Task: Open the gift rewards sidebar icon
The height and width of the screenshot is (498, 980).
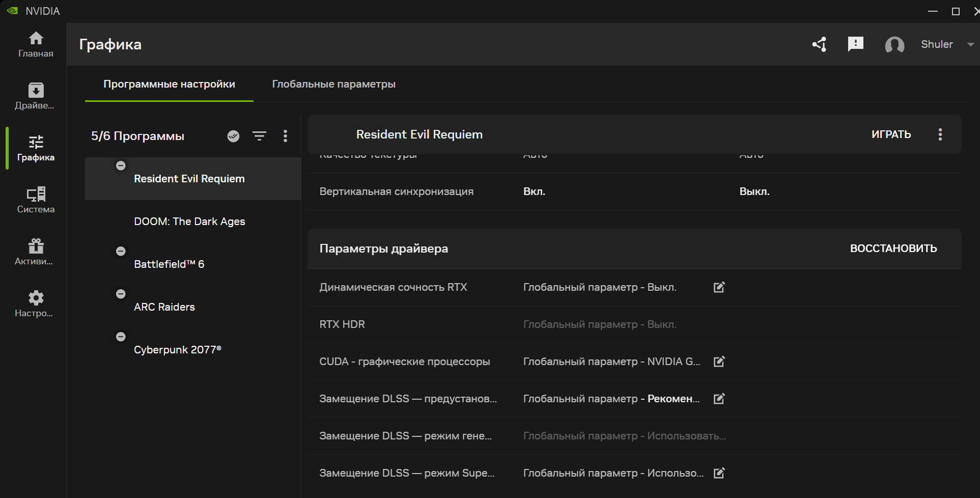Action: [x=36, y=252]
